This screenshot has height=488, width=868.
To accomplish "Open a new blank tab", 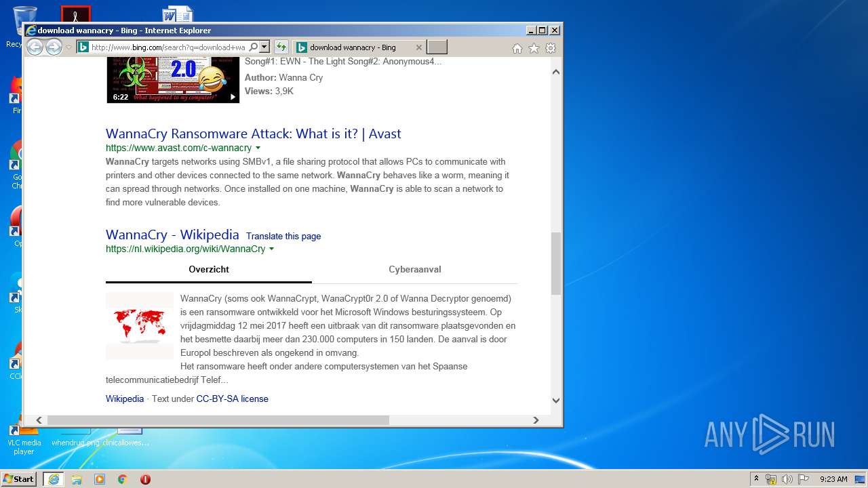I will 437,47.
